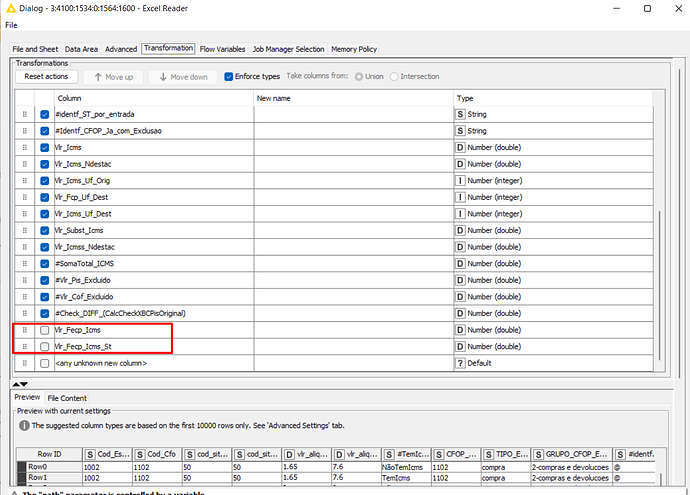
Task: Click the Column header in transformations table
Action: click(154, 98)
